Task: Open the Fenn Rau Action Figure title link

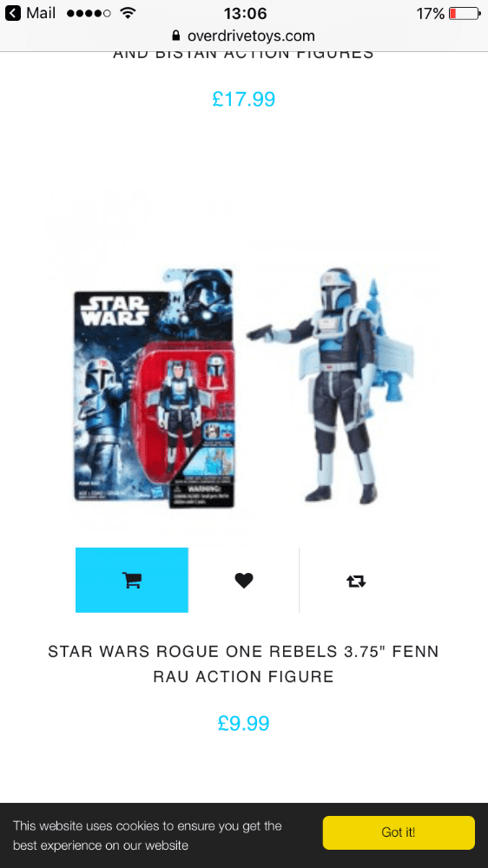Action: tap(244, 664)
